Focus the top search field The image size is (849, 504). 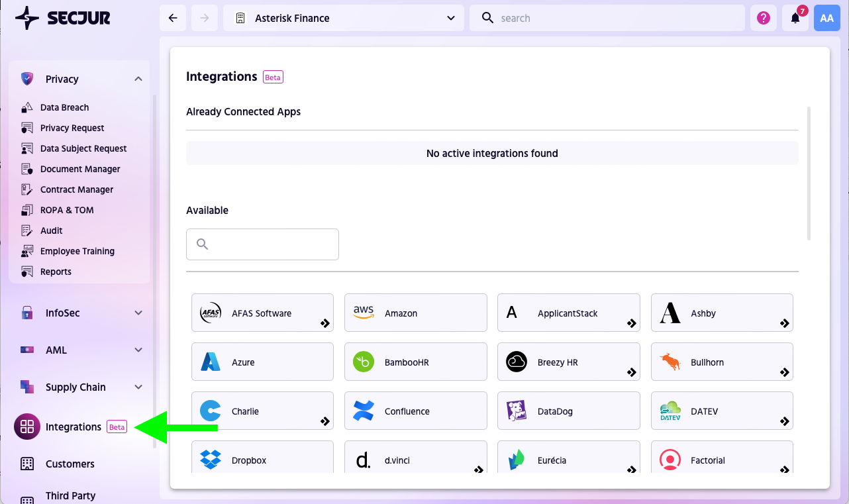pos(607,18)
